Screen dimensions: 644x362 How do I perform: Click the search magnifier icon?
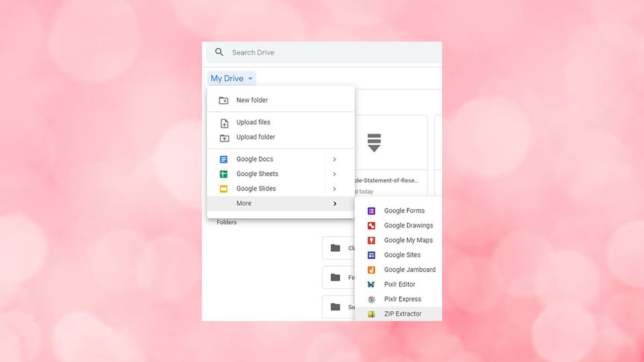(x=219, y=52)
